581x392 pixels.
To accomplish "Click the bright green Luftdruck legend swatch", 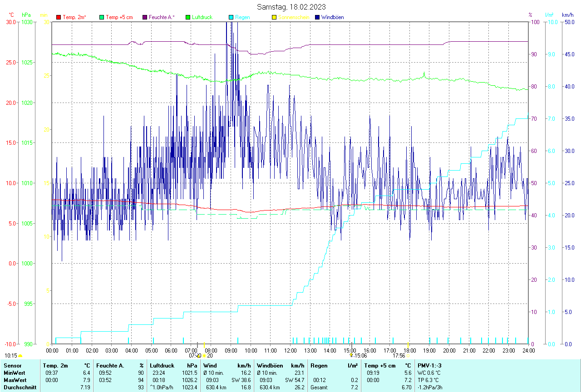I will (x=188, y=17).
